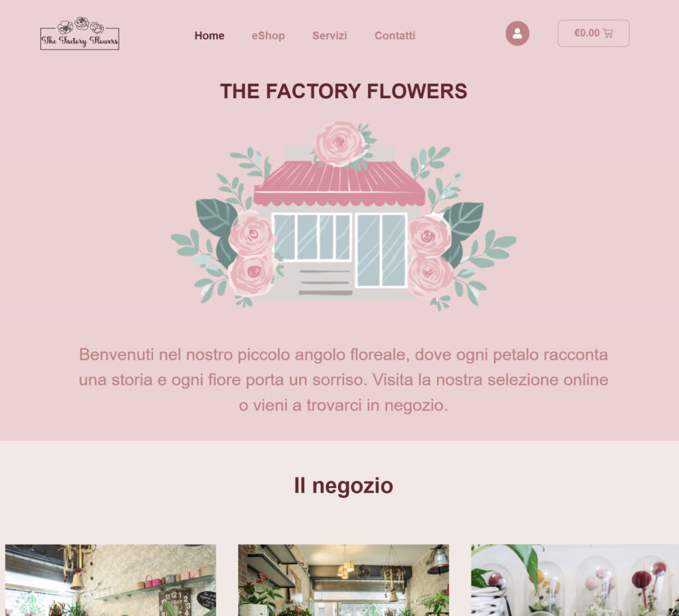Select THE FACTORY FLOWERS heading

tap(343, 92)
